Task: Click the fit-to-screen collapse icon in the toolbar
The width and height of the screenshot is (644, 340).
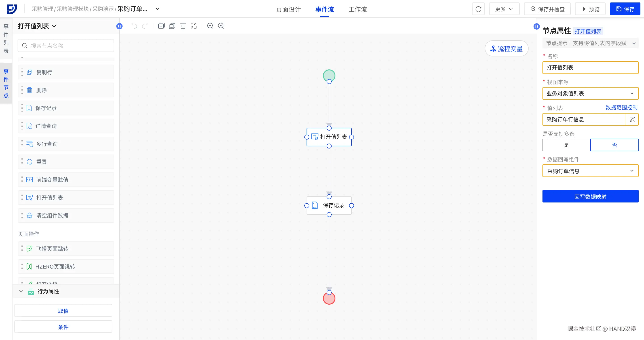Action: click(194, 26)
